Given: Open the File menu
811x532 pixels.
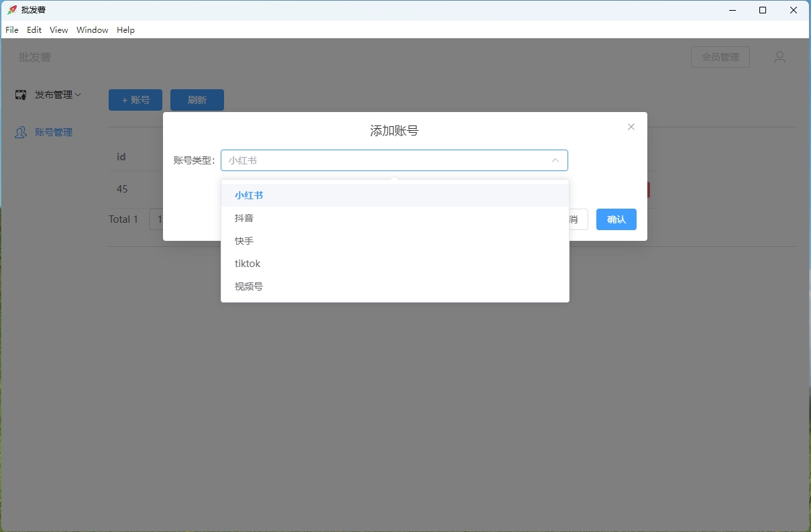Looking at the screenshot, I should (12, 30).
